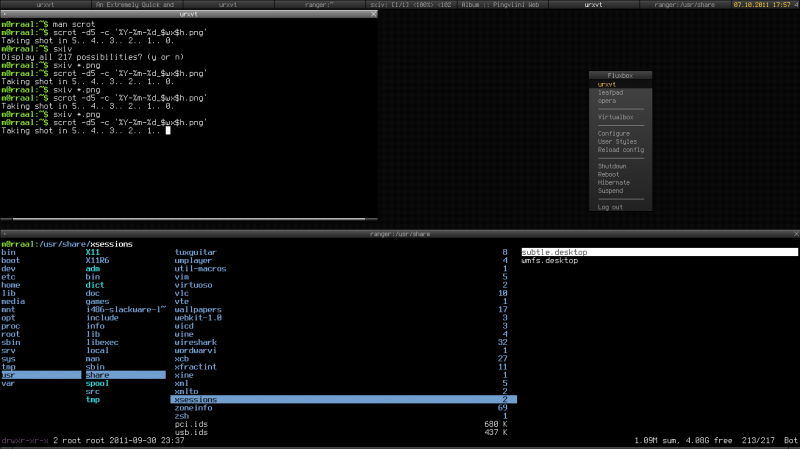The image size is (800, 449).
Task: Click drwxr-xr-x permissions in ranger status bar
Action: [x=25, y=440]
